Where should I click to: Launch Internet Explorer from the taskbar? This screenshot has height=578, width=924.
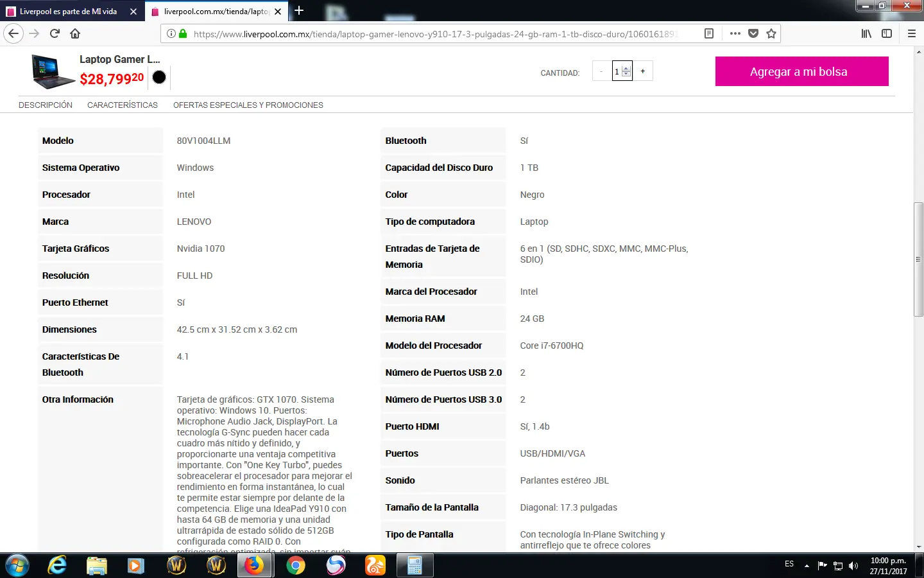tap(57, 565)
